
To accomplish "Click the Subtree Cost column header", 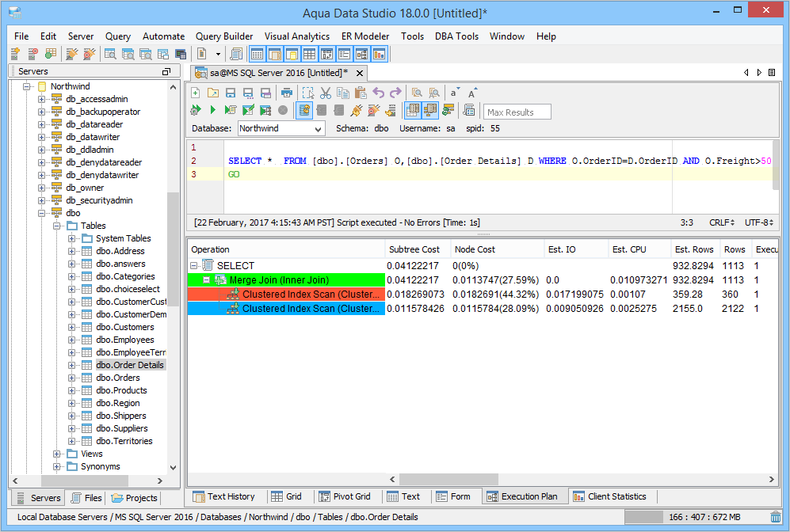I will click(x=417, y=249).
